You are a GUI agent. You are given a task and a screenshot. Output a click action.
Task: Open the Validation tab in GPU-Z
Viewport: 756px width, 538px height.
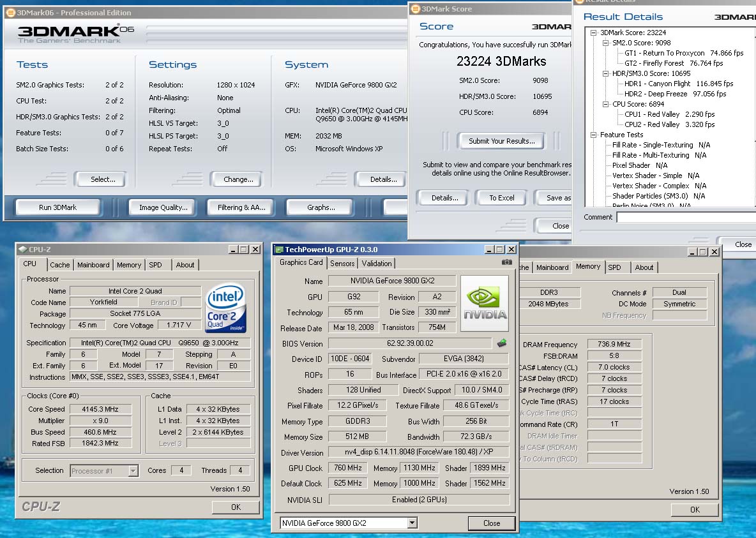click(377, 263)
